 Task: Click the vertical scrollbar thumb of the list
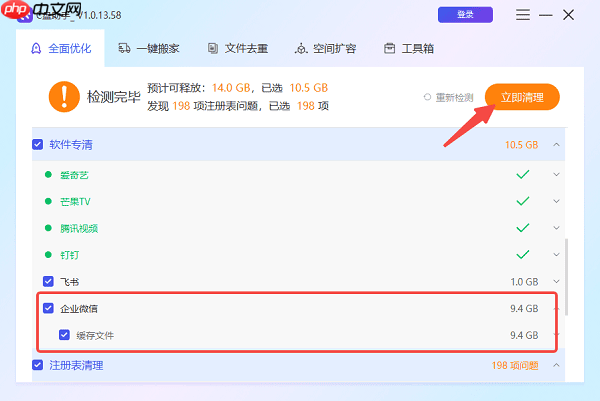tap(566, 277)
